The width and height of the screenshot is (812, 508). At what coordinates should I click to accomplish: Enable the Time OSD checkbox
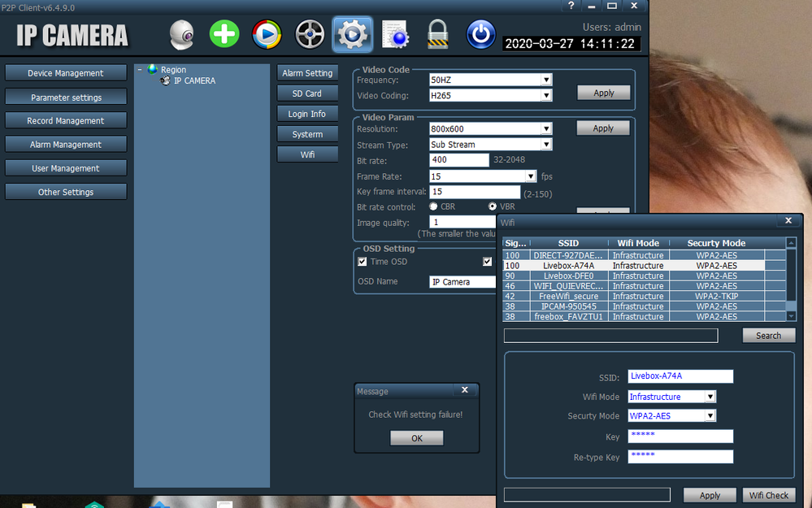pos(363,262)
